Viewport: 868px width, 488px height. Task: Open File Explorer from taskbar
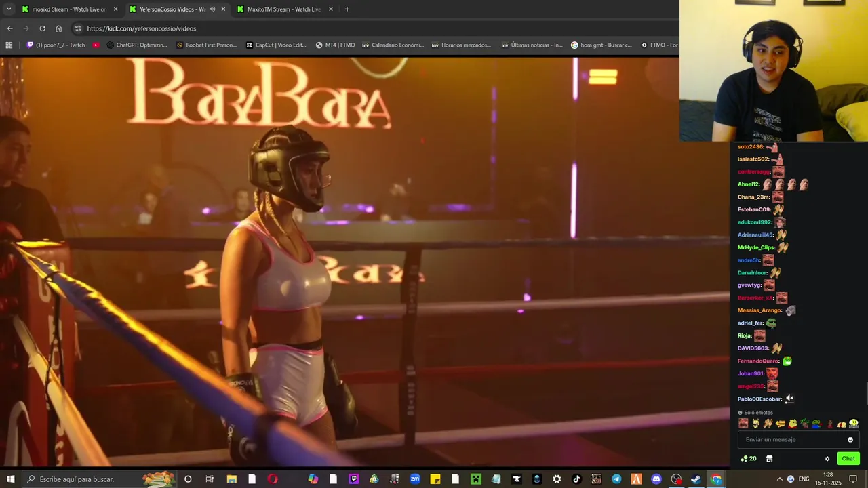(x=231, y=479)
